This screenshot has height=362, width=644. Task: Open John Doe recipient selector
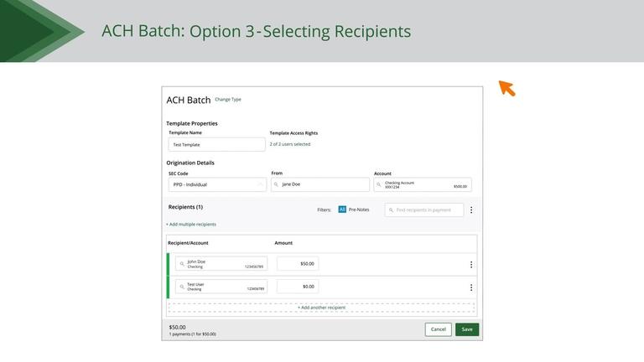[x=221, y=264]
